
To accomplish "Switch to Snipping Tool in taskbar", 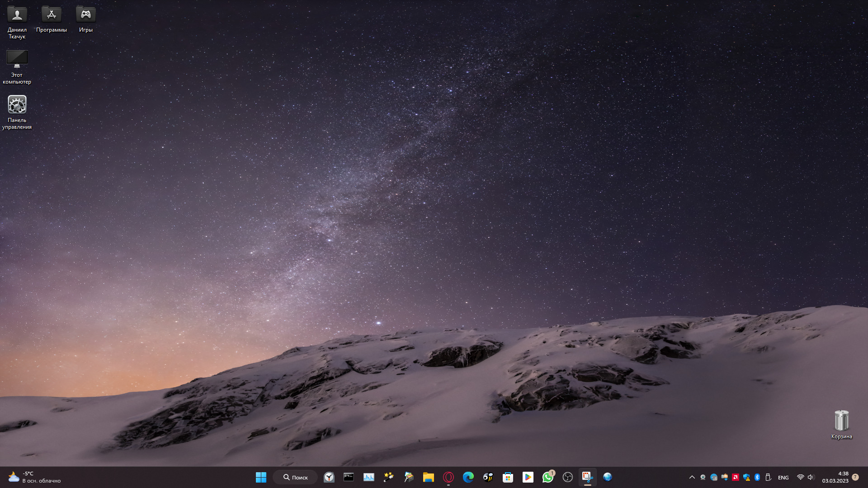I will 587,477.
